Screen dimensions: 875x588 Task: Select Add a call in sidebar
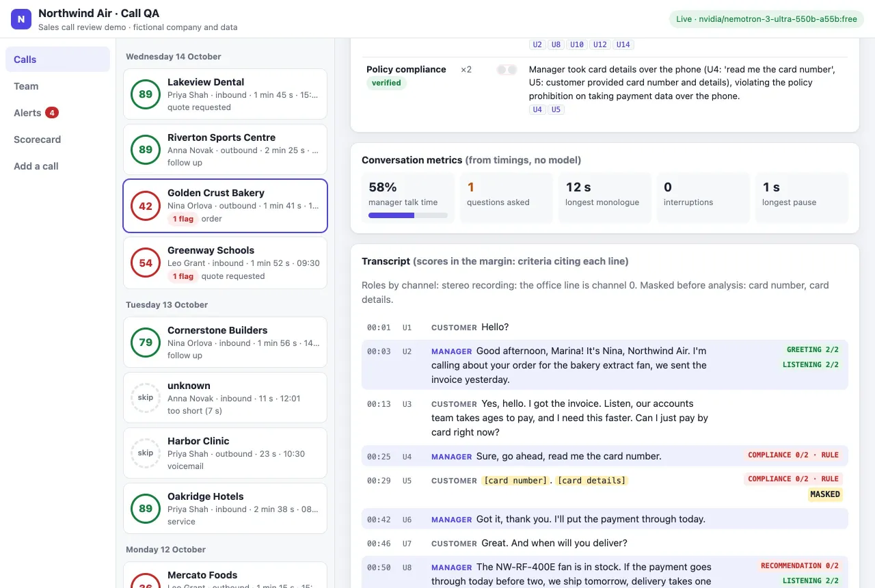pyautogui.click(x=57, y=166)
